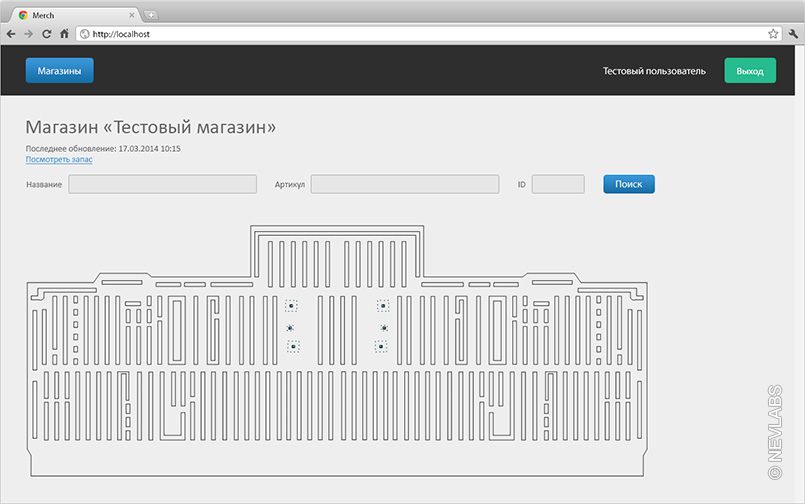Focus the ID input box
Viewport: 805px width, 504px height.
pos(558,184)
